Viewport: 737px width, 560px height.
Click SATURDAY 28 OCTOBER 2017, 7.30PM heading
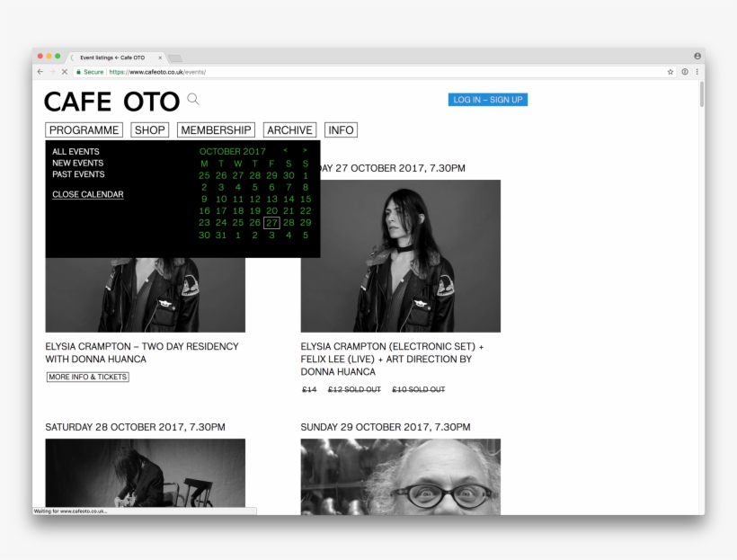[135, 427]
